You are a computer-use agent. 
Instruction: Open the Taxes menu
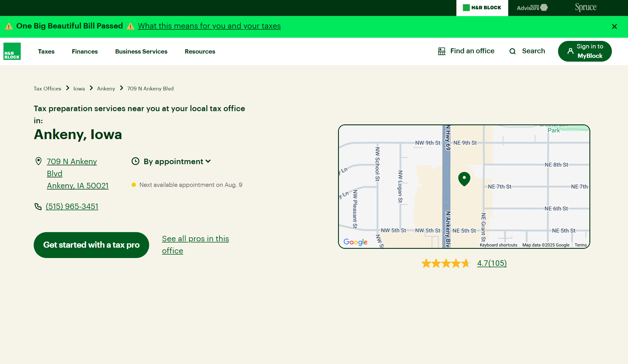(x=46, y=52)
